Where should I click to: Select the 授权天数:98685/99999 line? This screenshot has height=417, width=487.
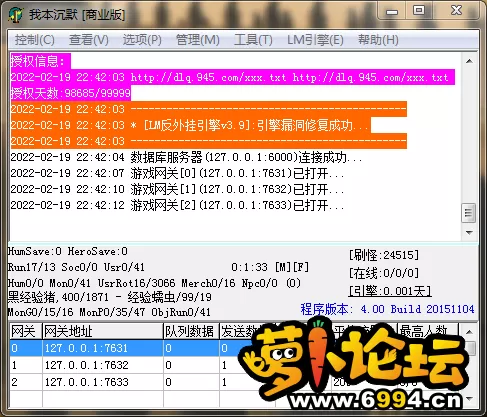pos(71,93)
